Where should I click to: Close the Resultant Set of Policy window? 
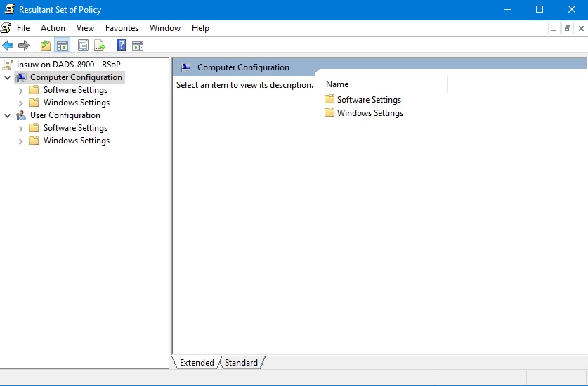(572, 9)
